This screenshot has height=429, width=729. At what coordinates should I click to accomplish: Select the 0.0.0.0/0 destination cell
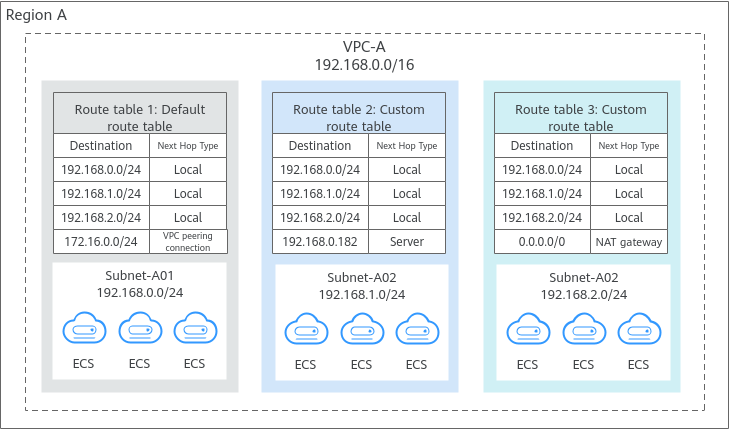pos(542,242)
